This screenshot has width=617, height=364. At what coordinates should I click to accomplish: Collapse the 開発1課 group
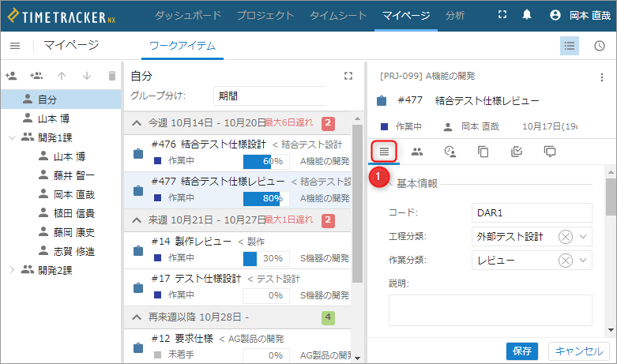12,137
